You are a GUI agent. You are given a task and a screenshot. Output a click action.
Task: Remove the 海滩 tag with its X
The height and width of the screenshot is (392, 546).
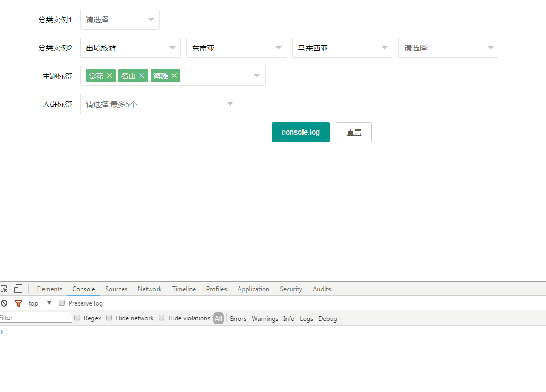174,76
